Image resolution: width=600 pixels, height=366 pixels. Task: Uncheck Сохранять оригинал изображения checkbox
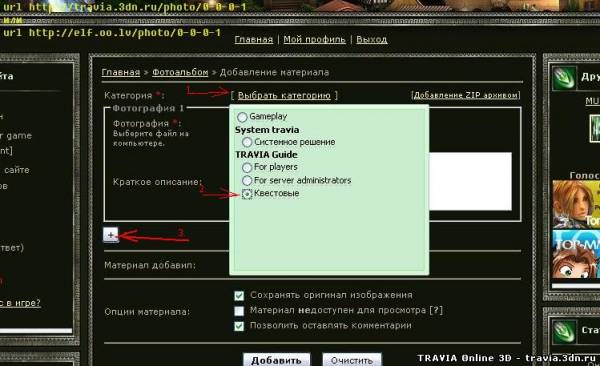click(x=239, y=296)
